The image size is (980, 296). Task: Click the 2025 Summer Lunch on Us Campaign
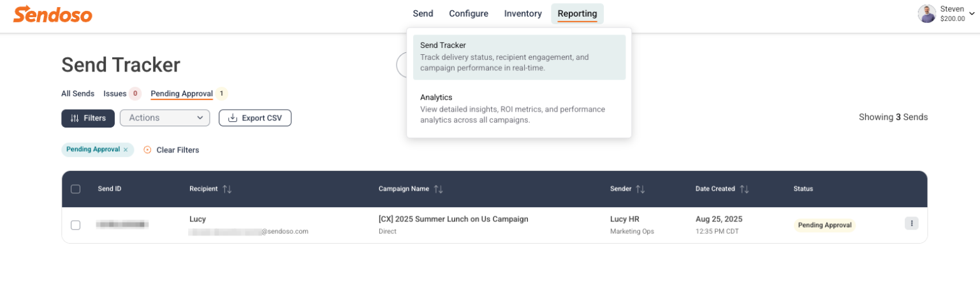453,219
